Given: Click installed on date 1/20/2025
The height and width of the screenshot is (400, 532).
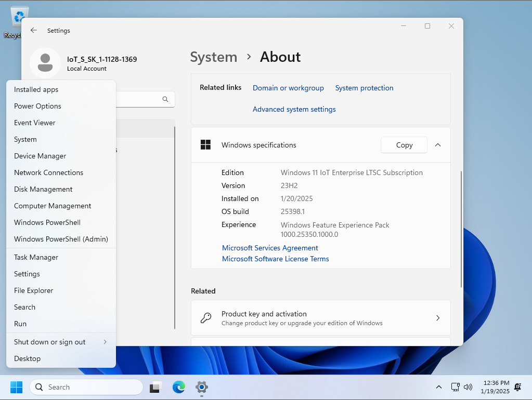Looking at the screenshot, I should pos(296,198).
